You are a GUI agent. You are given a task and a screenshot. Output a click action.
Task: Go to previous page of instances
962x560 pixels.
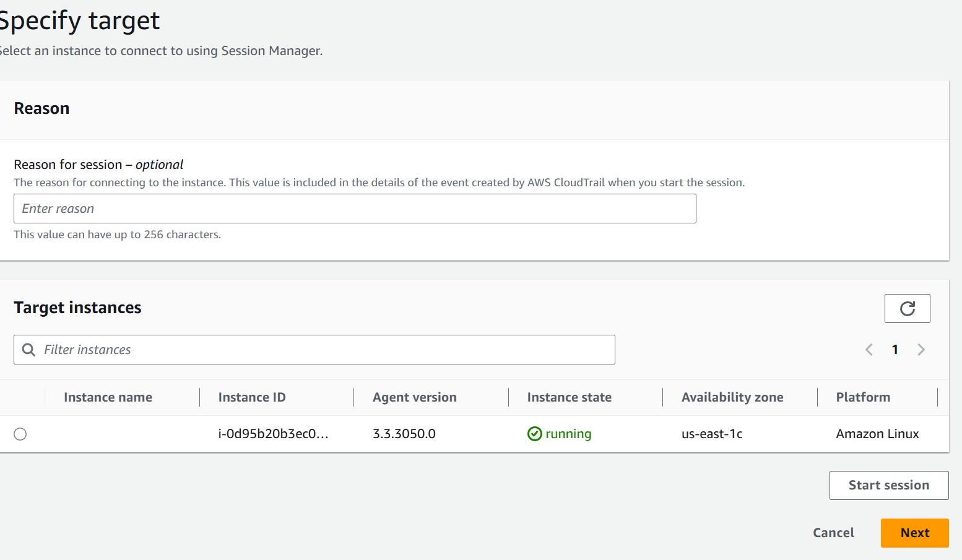pos(869,350)
